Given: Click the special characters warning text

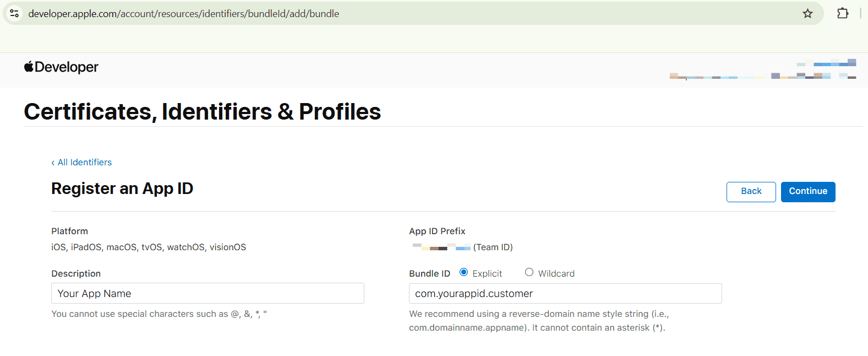Looking at the screenshot, I should [159, 314].
